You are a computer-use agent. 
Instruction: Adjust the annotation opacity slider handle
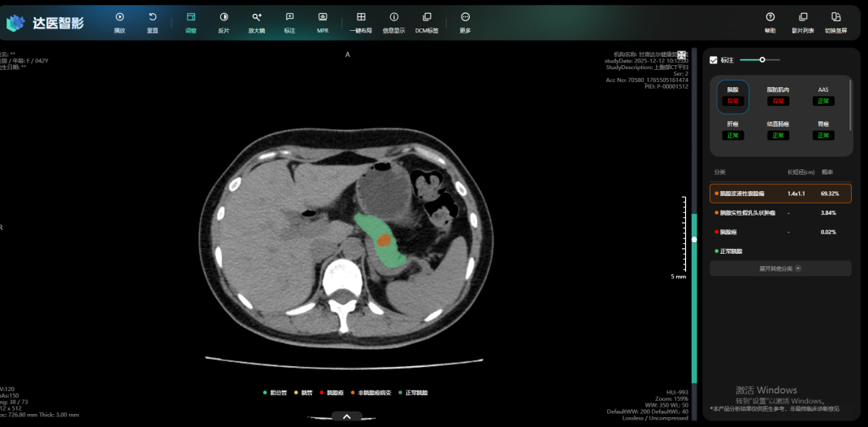(x=762, y=59)
